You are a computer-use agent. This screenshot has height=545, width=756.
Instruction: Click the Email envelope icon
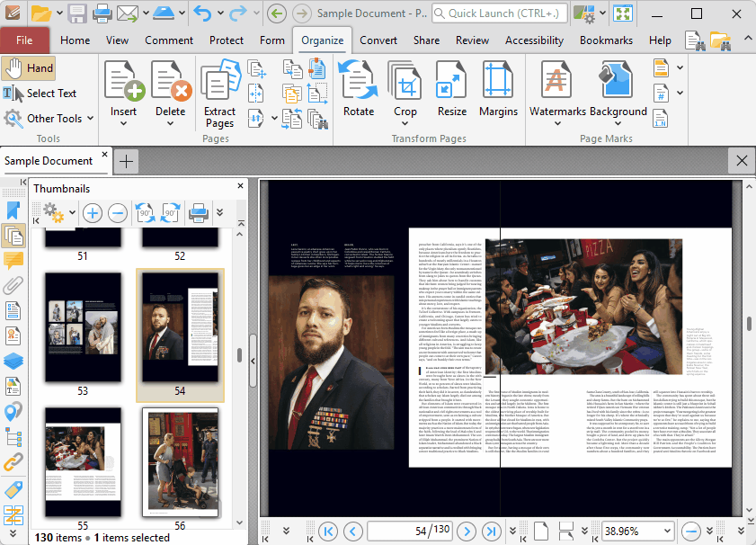128,13
